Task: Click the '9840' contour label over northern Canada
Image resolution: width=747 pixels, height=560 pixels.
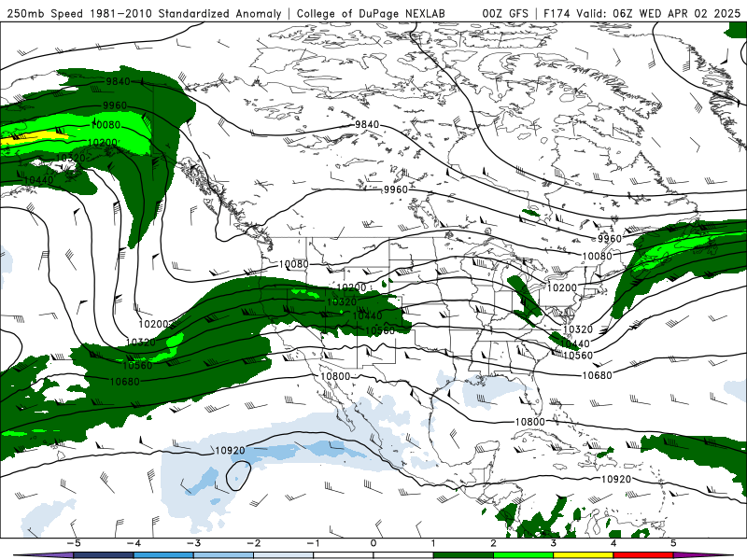Action: [367, 124]
